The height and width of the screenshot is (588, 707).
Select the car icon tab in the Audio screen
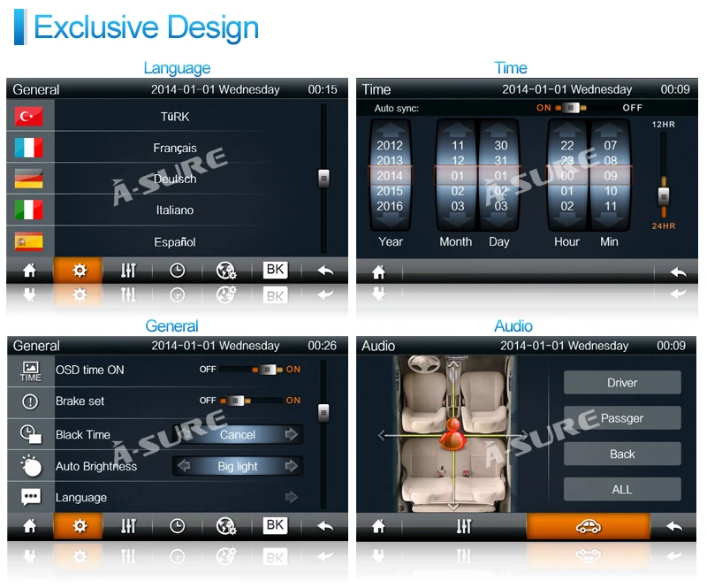pyautogui.click(x=589, y=526)
